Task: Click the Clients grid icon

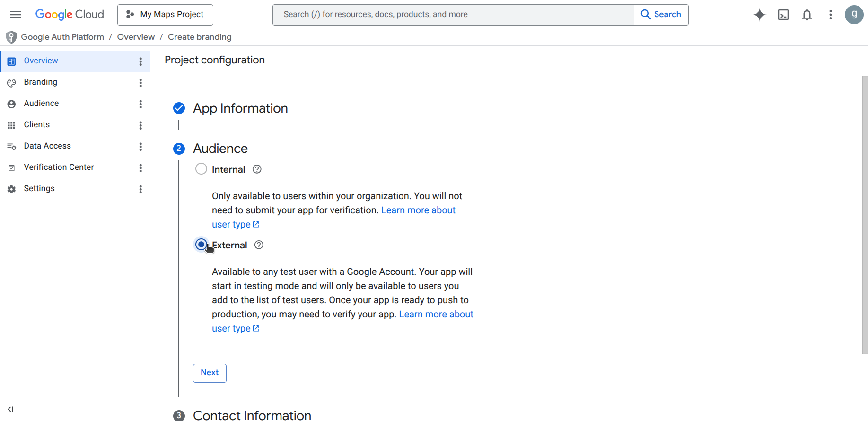Action: pos(12,125)
